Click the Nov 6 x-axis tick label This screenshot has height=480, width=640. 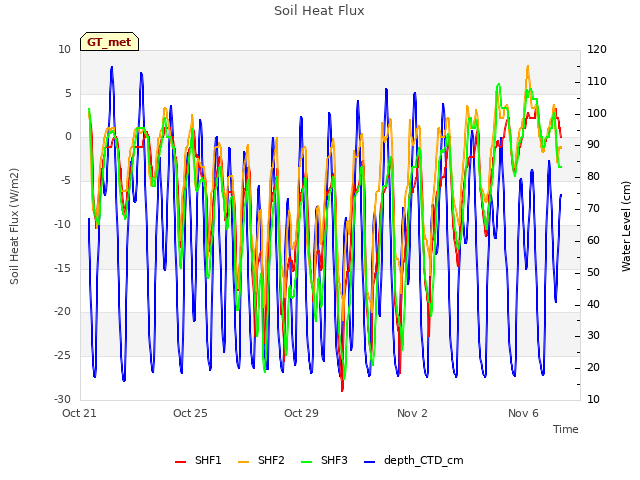pos(523,413)
